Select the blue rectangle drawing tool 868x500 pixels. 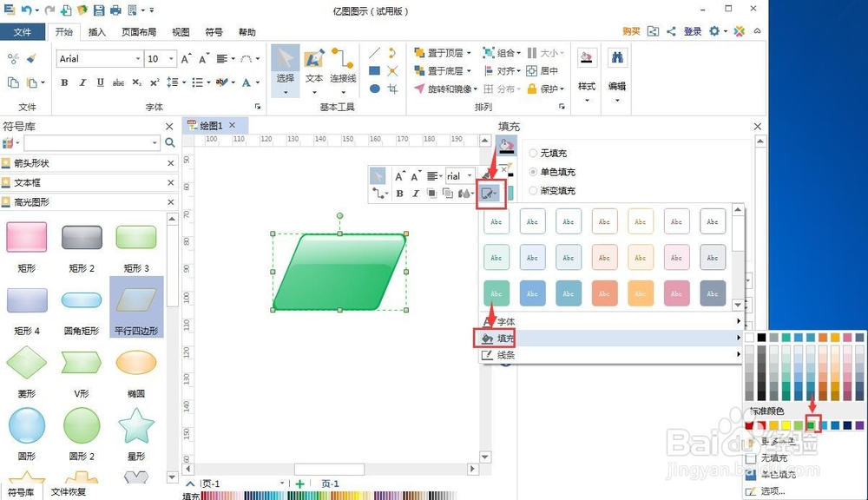pyautogui.click(x=375, y=70)
